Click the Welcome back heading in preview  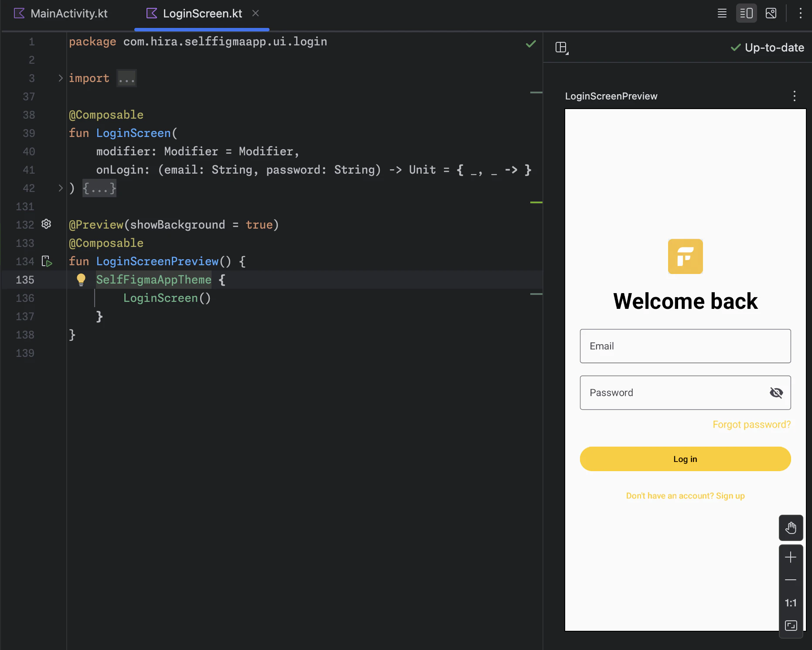point(685,301)
